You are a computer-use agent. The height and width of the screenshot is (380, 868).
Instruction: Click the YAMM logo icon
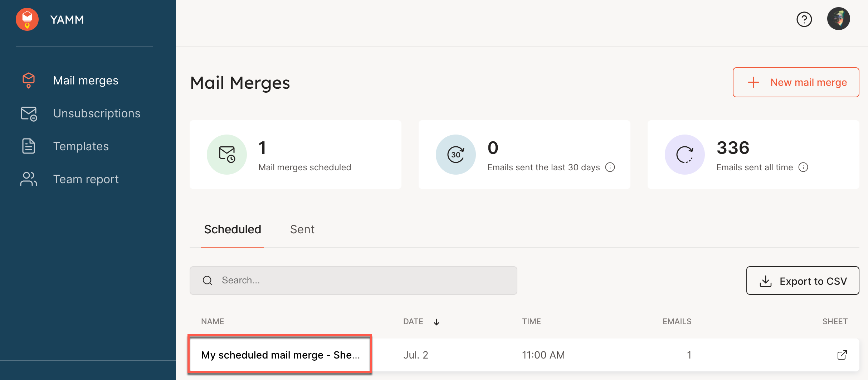coord(27,19)
